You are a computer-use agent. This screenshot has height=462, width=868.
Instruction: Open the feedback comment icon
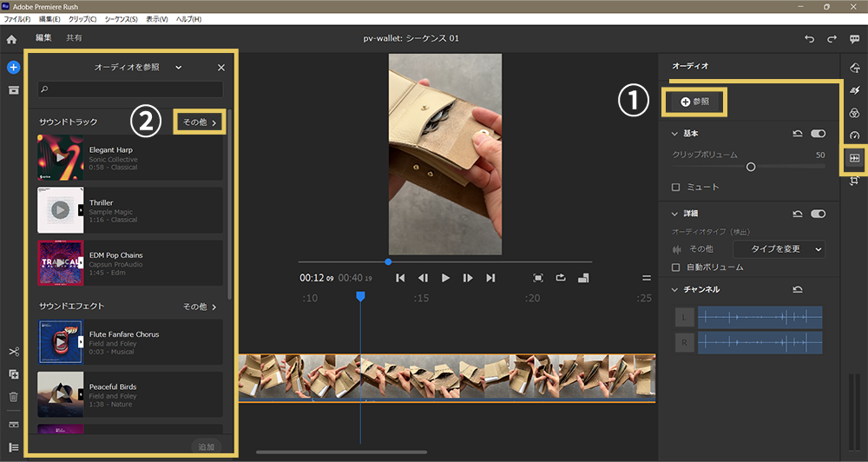[855, 39]
